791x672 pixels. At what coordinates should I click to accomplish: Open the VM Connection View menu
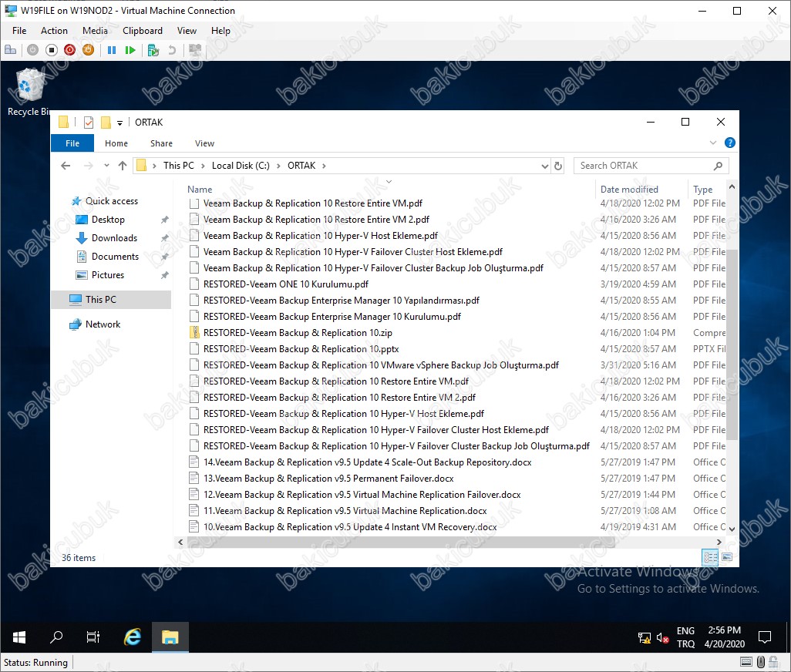[187, 31]
